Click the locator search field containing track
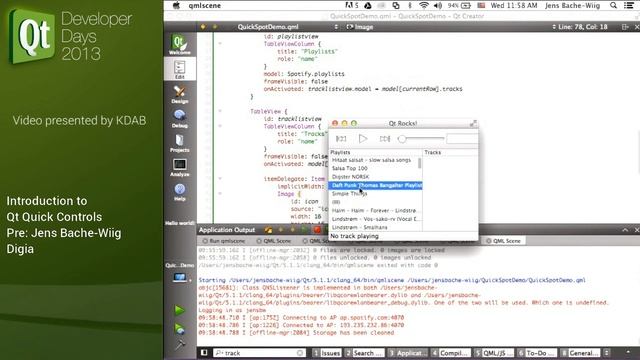Screen dimensions: 640x360 (259, 353)
